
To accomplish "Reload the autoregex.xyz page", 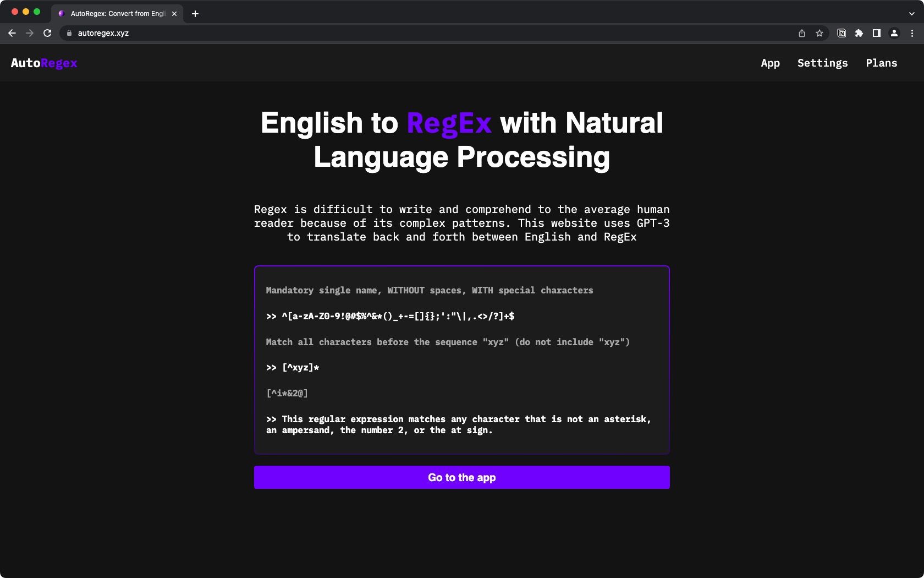I will pyautogui.click(x=47, y=33).
